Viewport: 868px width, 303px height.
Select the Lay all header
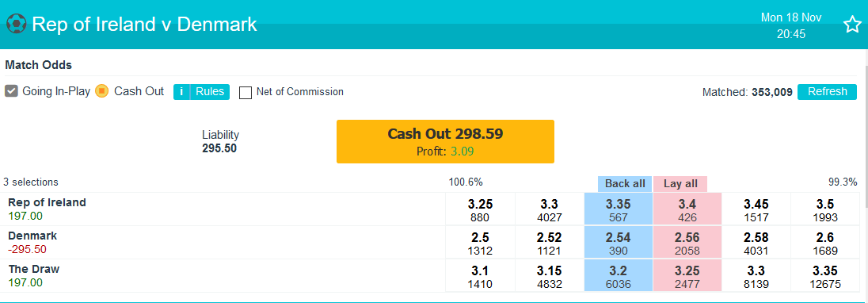[x=680, y=184]
